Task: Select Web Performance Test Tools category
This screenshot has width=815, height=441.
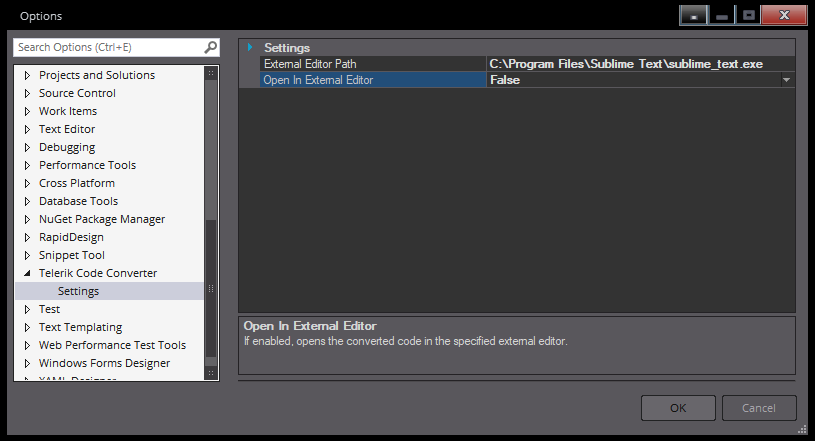Action: [x=112, y=345]
